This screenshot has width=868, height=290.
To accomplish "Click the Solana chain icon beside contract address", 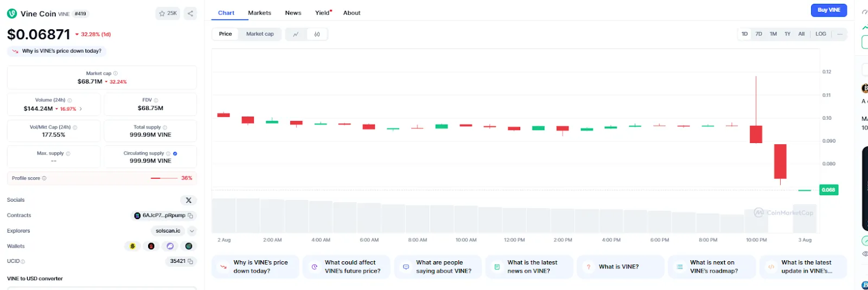I will (137, 216).
